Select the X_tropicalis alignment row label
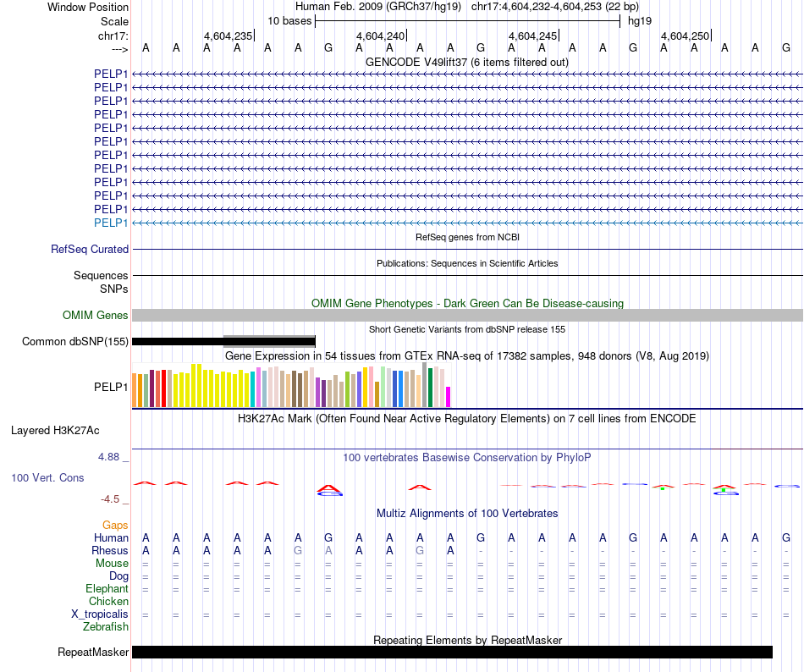The width and height of the screenshot is (804, 672). (100, 614)
